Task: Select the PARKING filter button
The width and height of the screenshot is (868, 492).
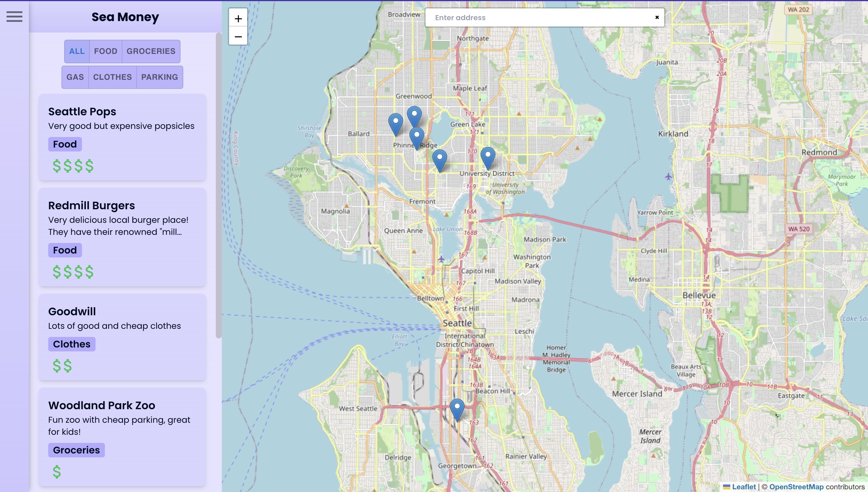Action: click(159, 77)
